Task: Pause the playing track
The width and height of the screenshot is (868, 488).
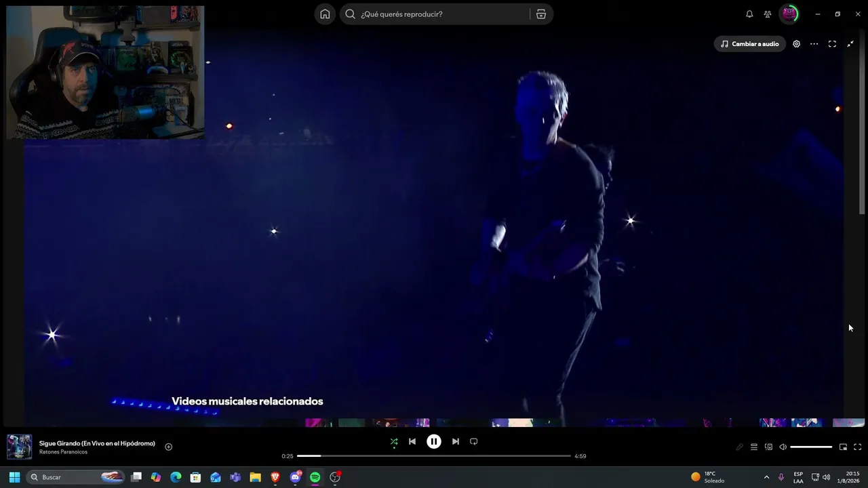Action: coord(434,441)
